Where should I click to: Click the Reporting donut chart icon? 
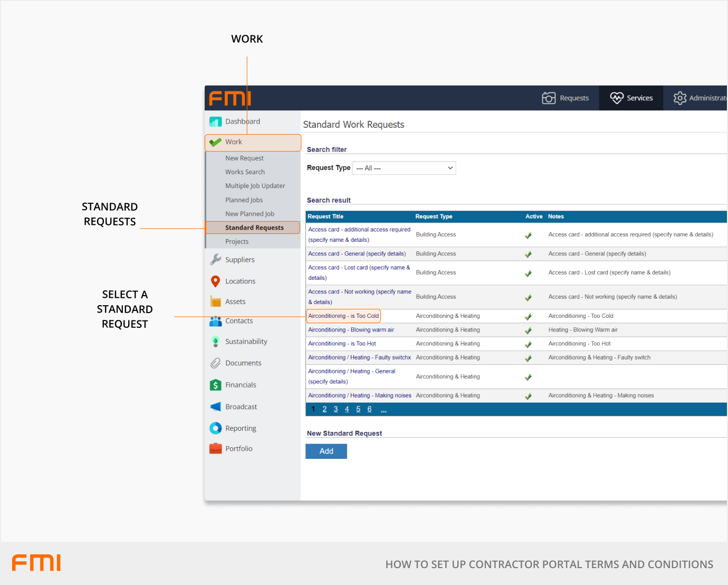click(215, 428)
